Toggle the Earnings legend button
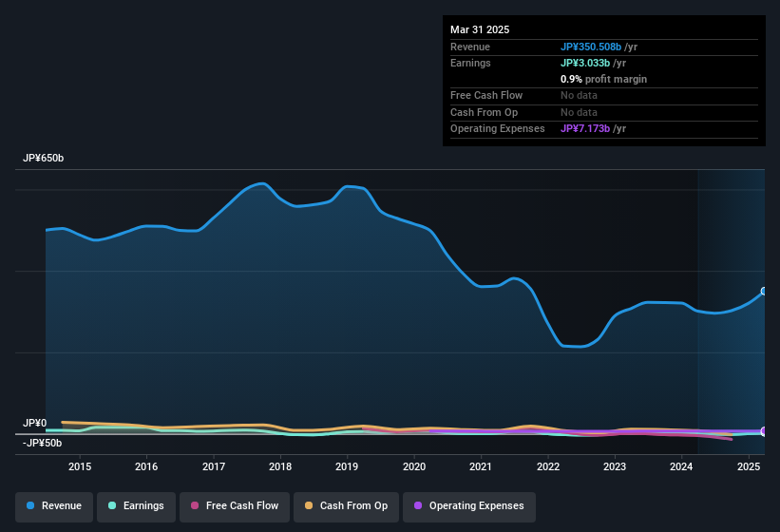The width and height of the screenshot is (780, 532). click(136, 506)
